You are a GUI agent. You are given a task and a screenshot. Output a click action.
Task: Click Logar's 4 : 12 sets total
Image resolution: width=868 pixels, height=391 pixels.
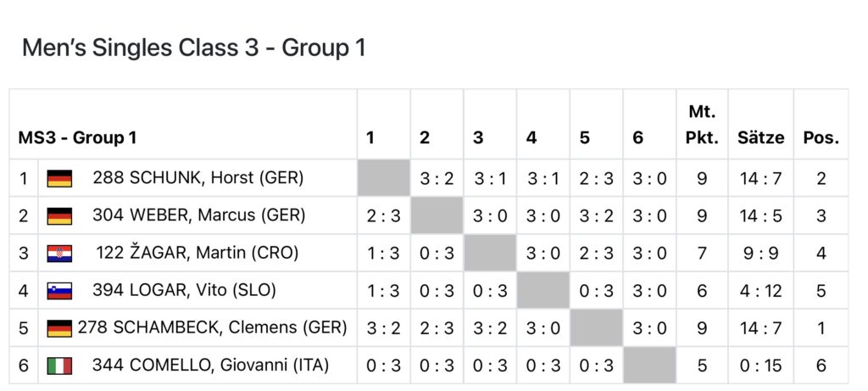(760, 290)
